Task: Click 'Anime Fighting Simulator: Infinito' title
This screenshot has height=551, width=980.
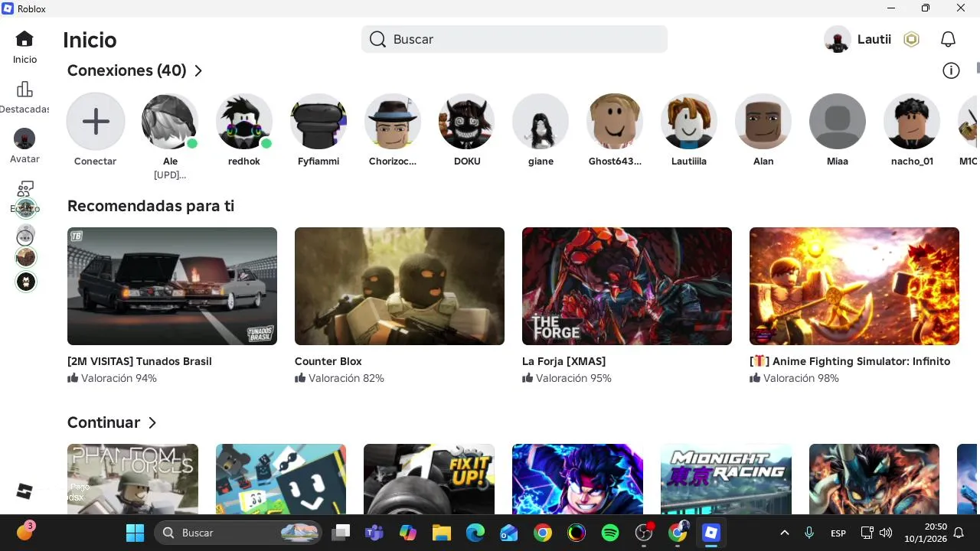Action: coord(850,361)
